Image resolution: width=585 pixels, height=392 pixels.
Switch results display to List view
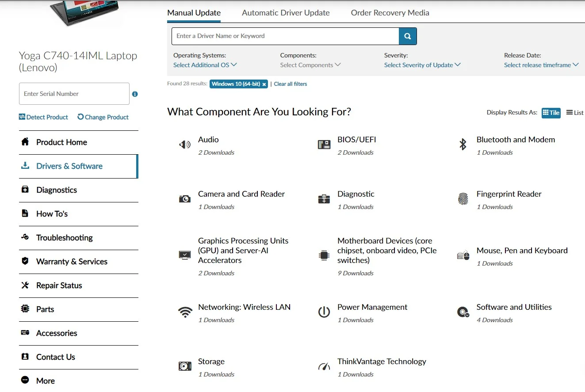pyautogui.click(x=575, y=113)
